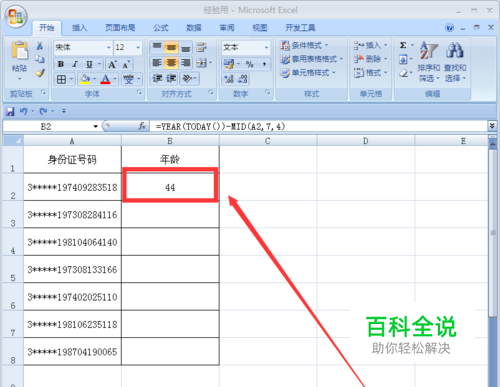Viewport: 500px width, 387px height.
Task: Click the Copy icon
Action: click(x=40, y=59)
